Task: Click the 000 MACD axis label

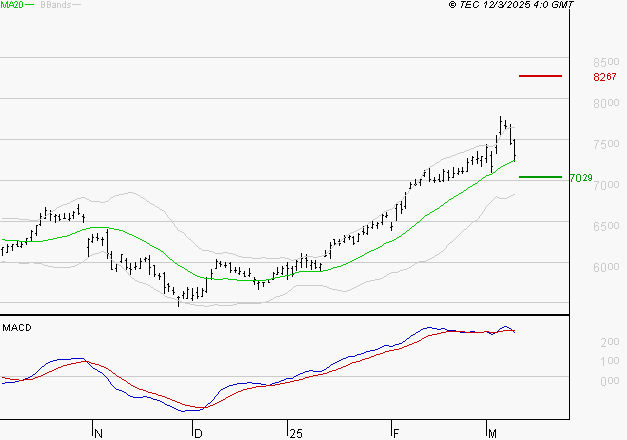Action: (x=609, y=381)
